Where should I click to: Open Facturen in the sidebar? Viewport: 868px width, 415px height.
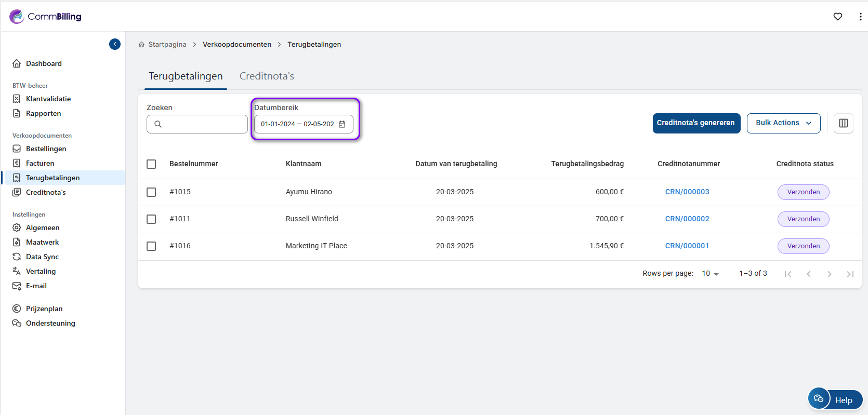(x=40, y=163)
